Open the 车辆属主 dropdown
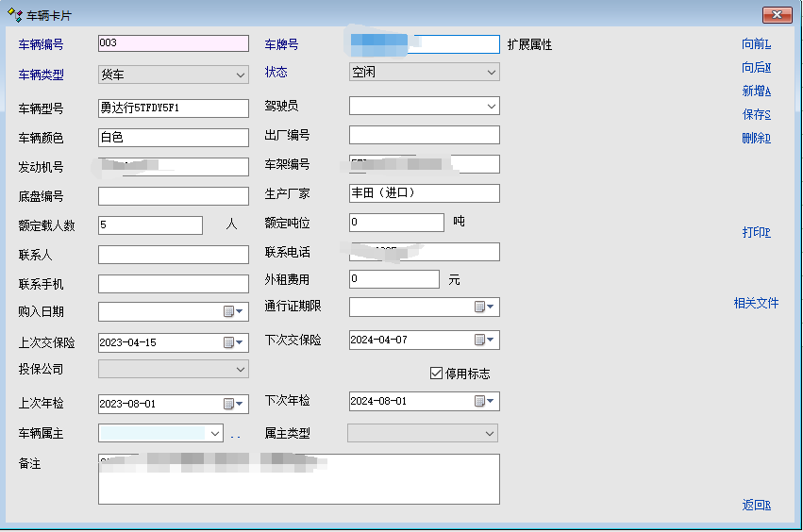803x532 pixels. [x=216, y=433]
